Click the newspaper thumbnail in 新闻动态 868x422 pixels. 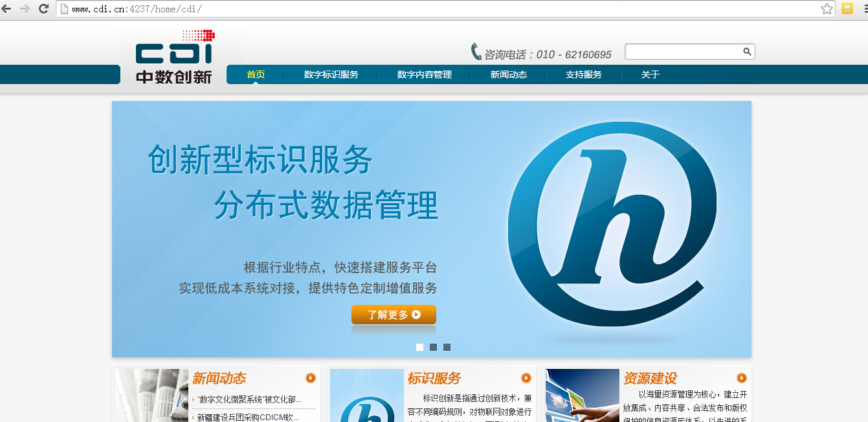pos(151,395)
